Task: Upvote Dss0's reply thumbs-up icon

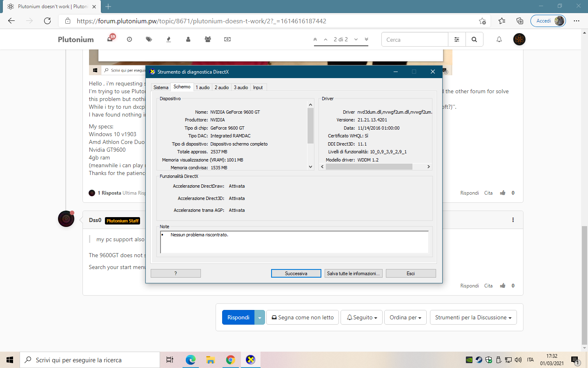Action: click(x=503, y=285)
